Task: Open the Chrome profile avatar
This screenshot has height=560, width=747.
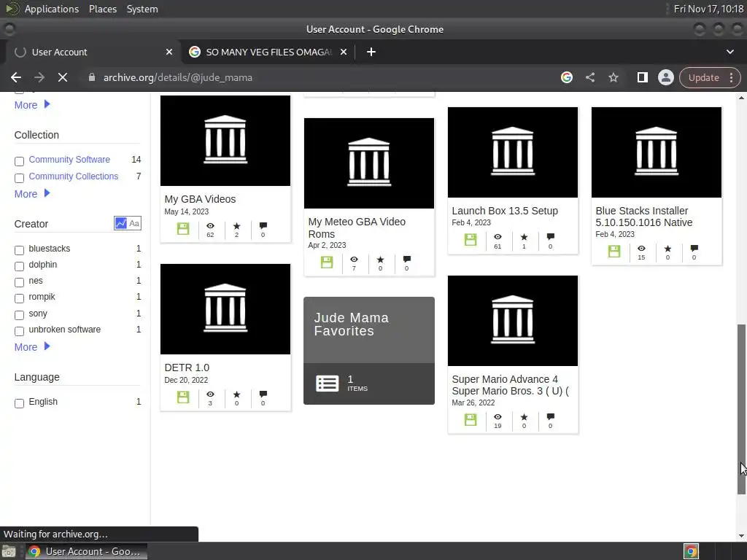Action: tap(665, 77)
